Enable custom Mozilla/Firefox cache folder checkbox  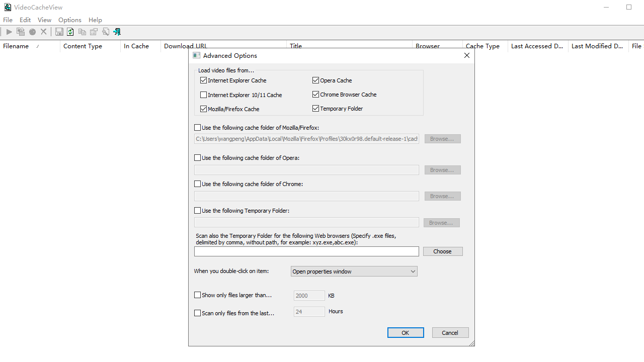198,128
